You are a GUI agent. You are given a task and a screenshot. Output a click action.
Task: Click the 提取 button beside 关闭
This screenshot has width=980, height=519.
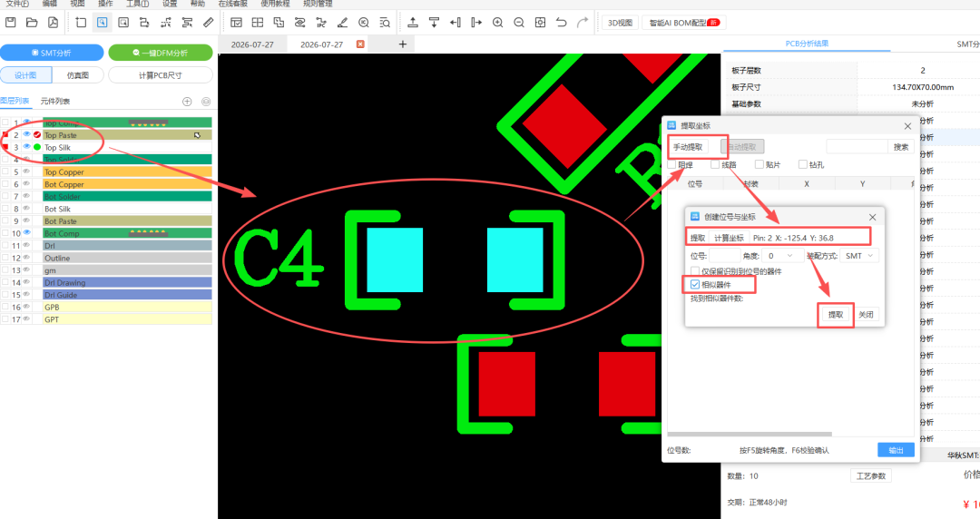tap(836, 315)
